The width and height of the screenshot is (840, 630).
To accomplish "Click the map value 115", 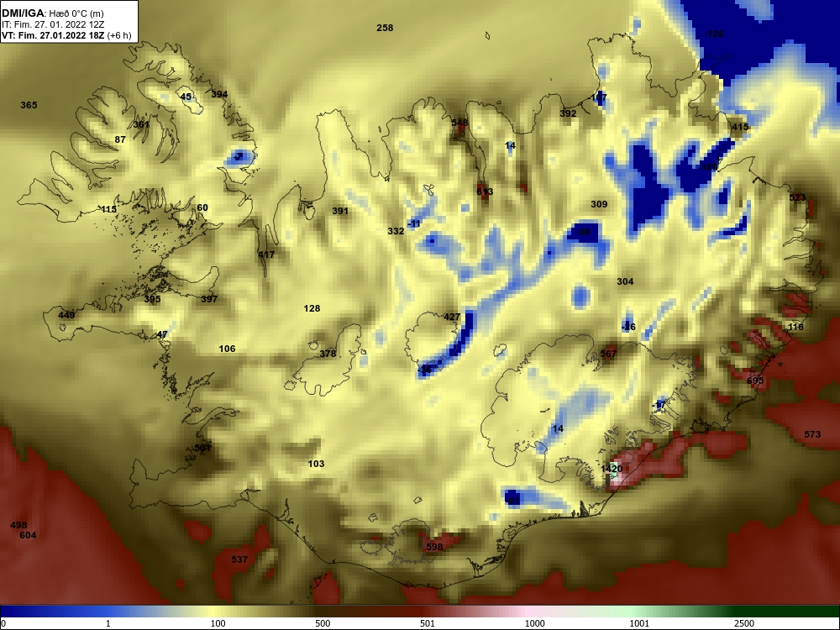I will (108, 209).
